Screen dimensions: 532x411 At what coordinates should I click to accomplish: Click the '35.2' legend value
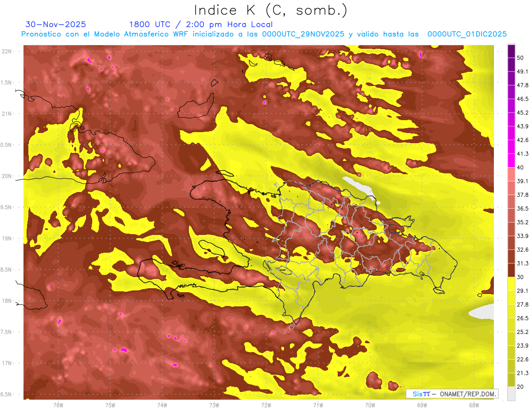click(523, 222)
